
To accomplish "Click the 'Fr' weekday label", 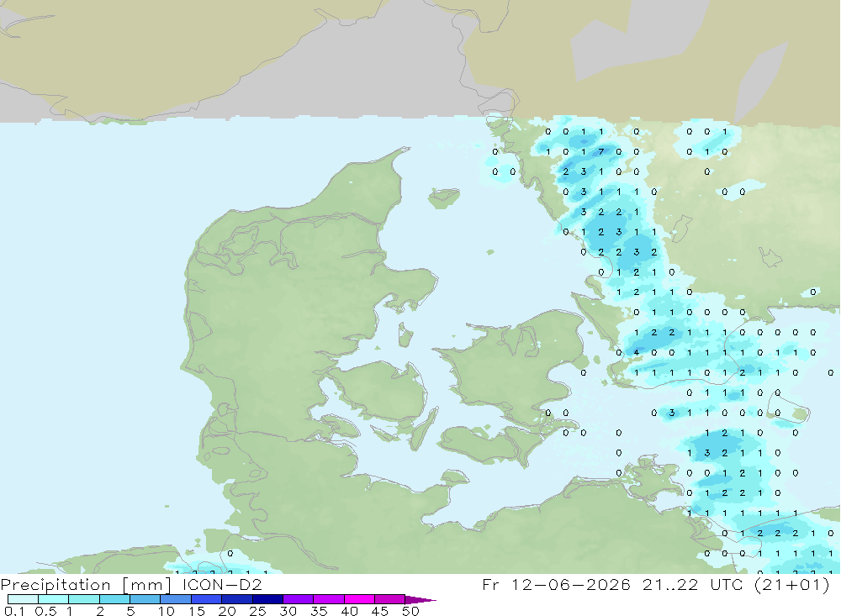I will pos(490,584).
